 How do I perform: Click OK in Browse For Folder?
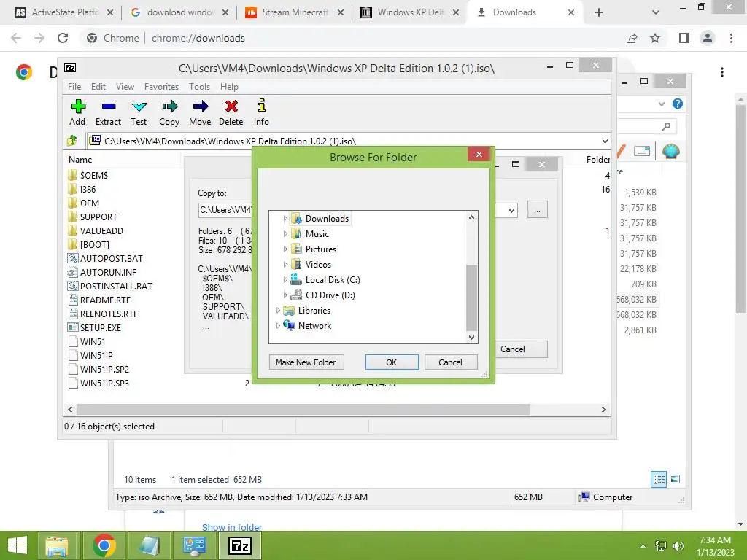tap(392, 362)
